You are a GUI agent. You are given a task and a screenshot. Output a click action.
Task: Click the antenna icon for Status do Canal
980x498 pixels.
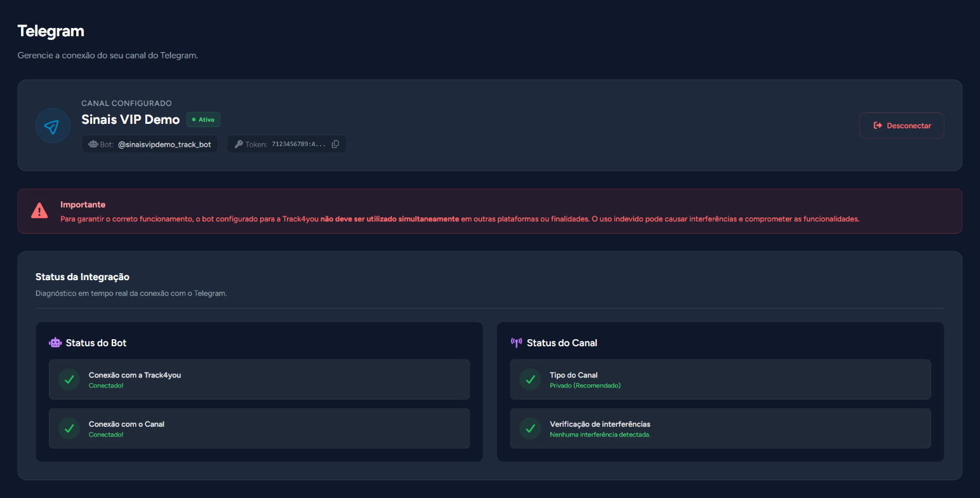coord(517,343)
